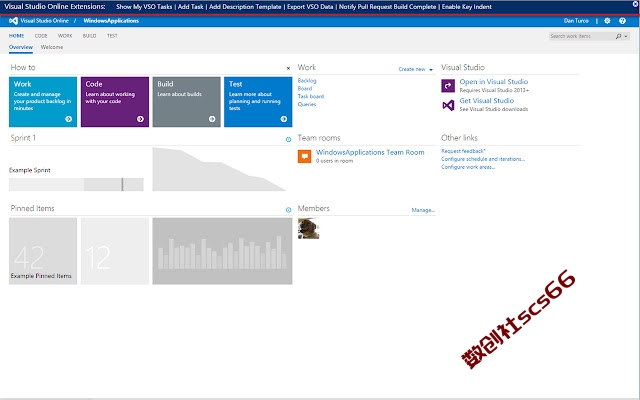The image size is (640, 400).
Task: Click Open in Visual Studio link
Action: [493, 82]
